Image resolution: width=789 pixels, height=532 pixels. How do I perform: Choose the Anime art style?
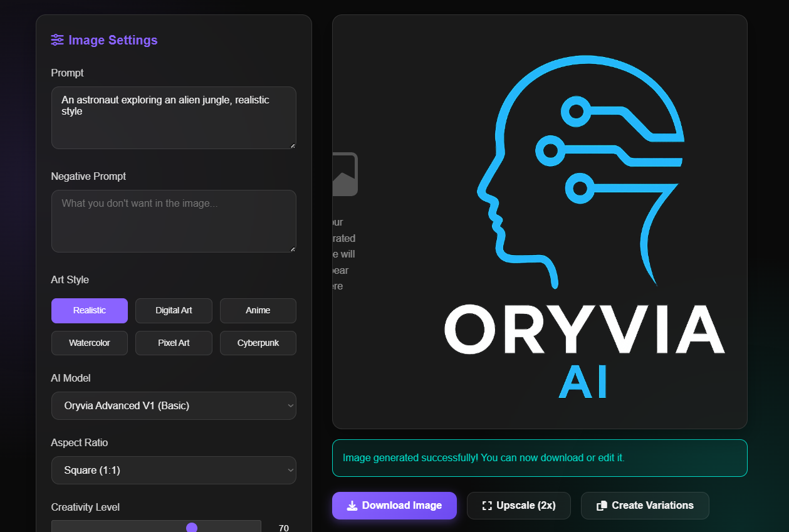tap(258, 311)
